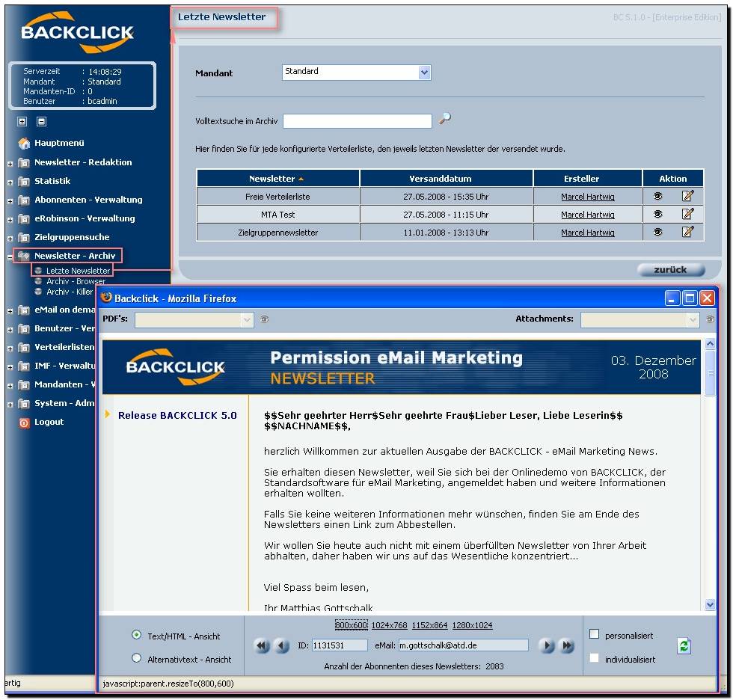This screenshot has height=700, width=733.
Task: Preview the MTA Test newsletter eye icon
Action: pyautogui.click(x=657, y=214)
